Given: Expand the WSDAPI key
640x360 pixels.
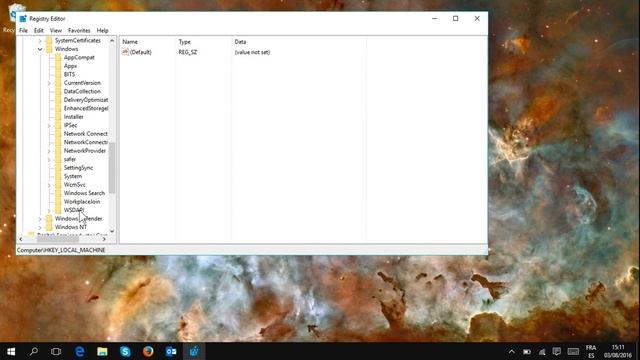Looking at the screenshot, I should [49, 210].
